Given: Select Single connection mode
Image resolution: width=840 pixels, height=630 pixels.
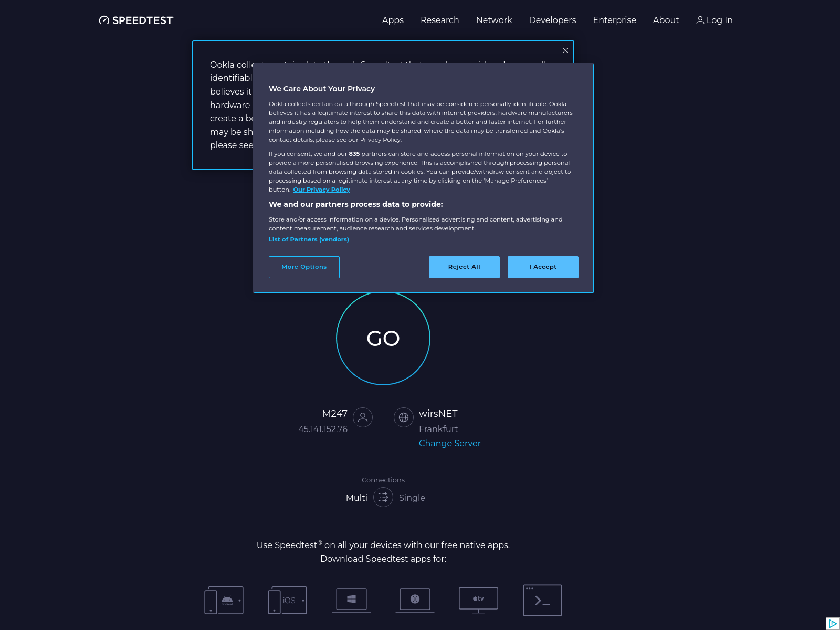Looking at the screenshot, I should coord(412,498).
